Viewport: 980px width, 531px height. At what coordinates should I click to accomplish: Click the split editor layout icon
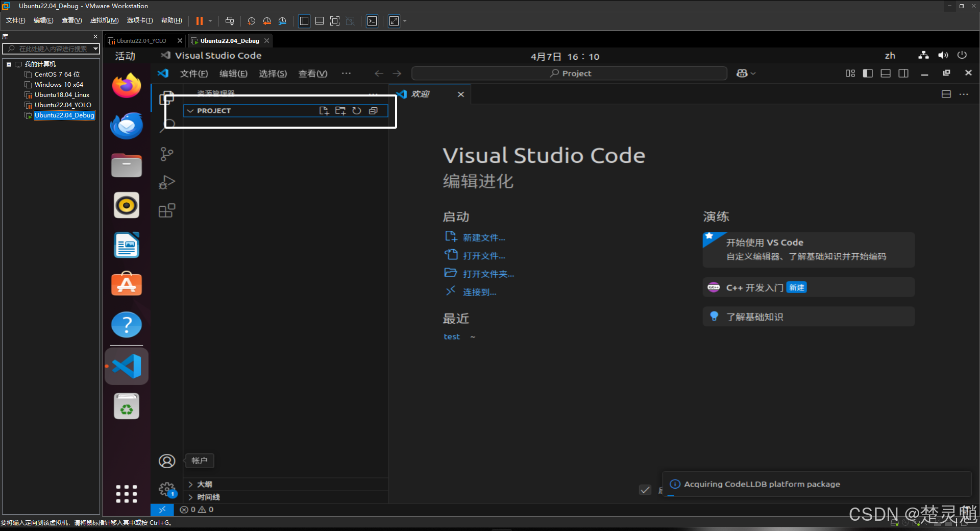click(x=946, y=94)
